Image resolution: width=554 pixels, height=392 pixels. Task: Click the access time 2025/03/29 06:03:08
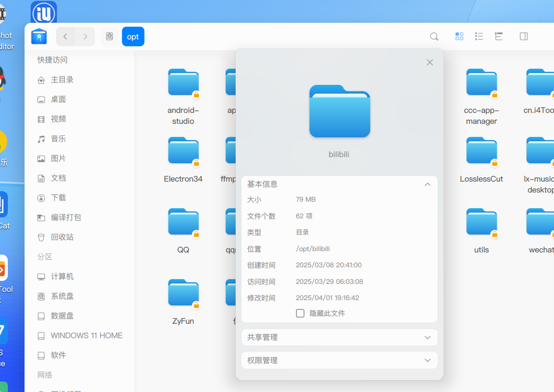329,281
